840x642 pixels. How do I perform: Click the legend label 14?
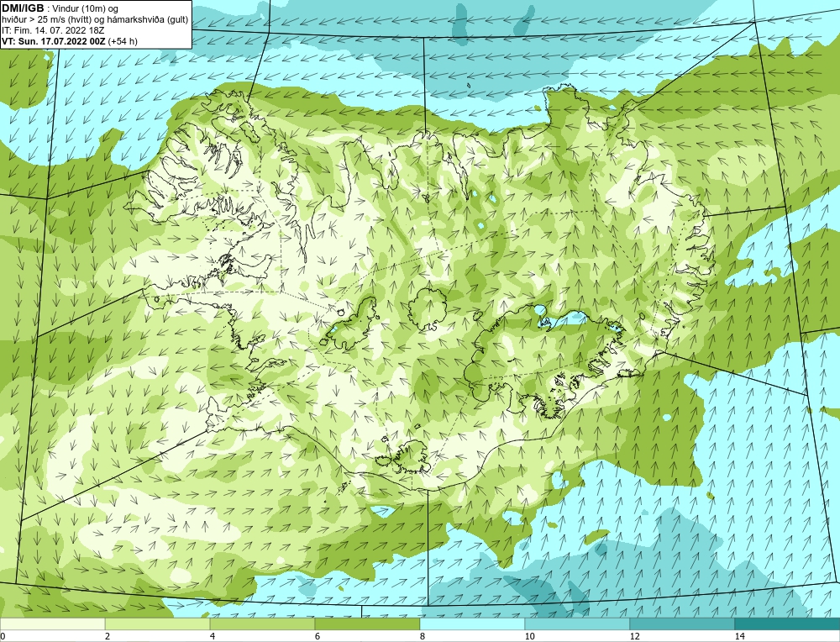tap(740, 636)
